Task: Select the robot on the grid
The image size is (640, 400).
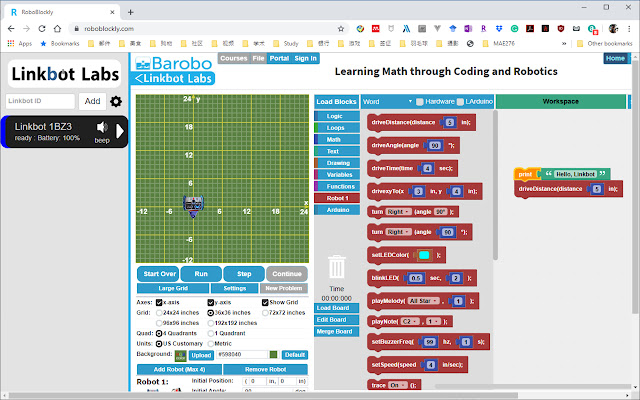Action: tap(193, 206)
